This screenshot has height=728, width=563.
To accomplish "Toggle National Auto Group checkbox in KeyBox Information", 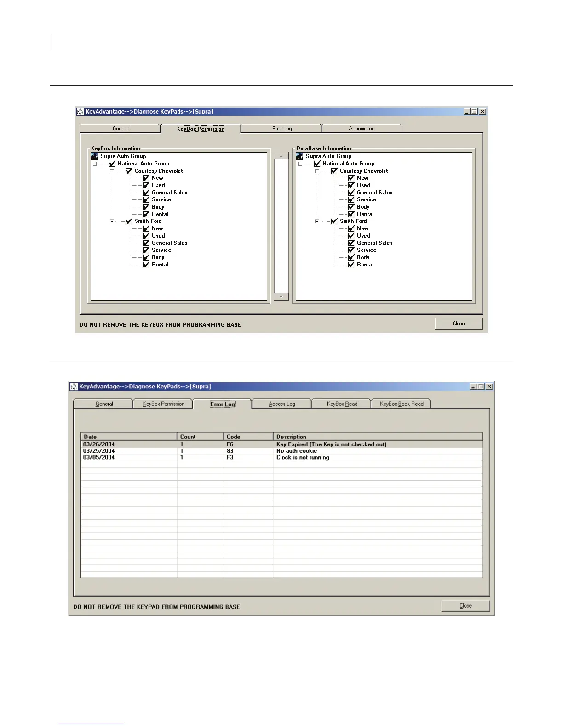I will 112,164.
